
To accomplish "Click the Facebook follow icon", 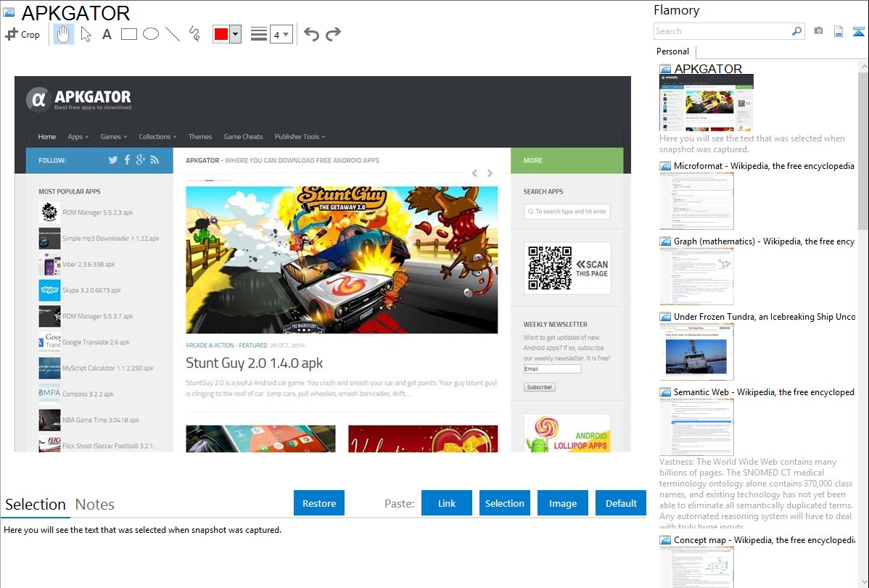I will (127, 160).
